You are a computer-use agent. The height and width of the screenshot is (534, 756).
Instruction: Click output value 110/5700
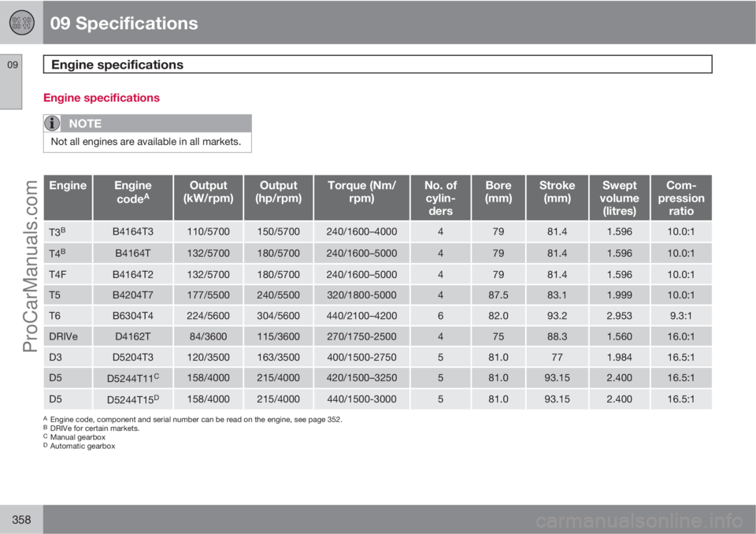[208, 232]
